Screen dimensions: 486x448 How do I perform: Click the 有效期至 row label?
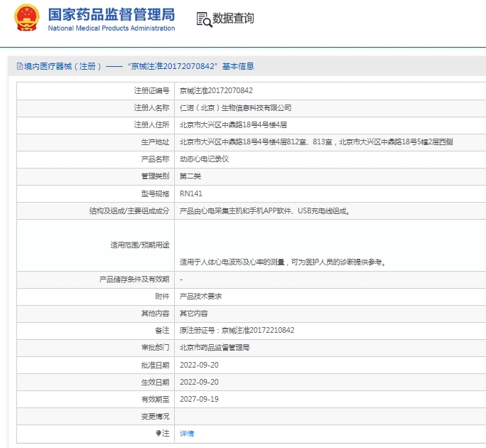coord(156,400)
